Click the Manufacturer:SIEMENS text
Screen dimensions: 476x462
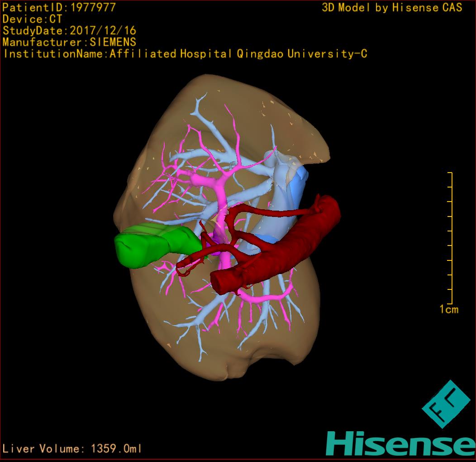(70, 43)
